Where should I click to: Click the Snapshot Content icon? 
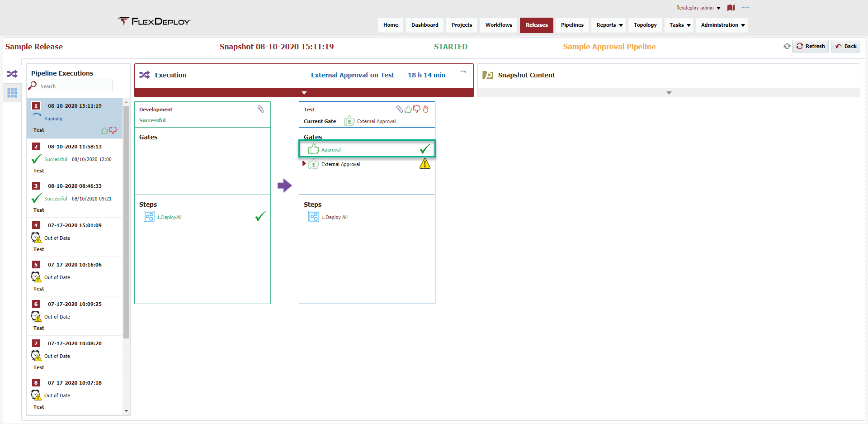(x=488, y=75)
